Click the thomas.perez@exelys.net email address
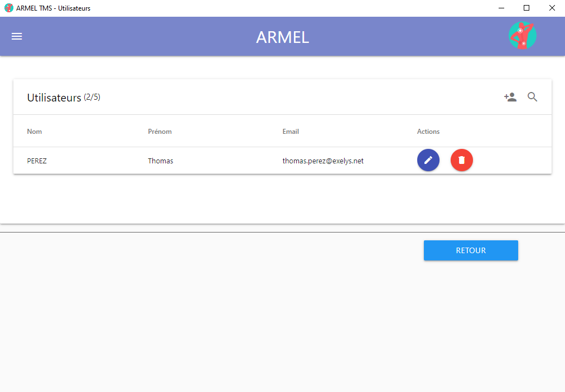The width and height of the screenshot is (565, 392). pos(323,161)
